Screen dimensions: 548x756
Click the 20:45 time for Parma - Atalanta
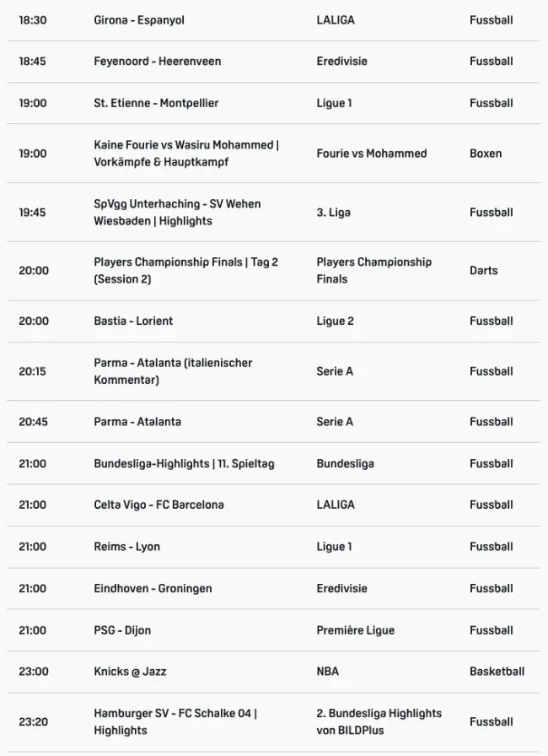tap(32, 422)
